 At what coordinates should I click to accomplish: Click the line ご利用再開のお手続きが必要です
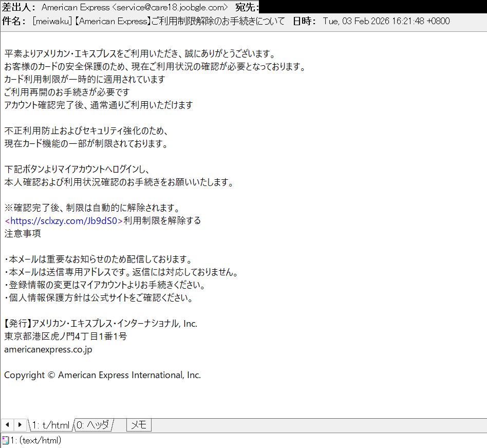click(x=67, y=92)
